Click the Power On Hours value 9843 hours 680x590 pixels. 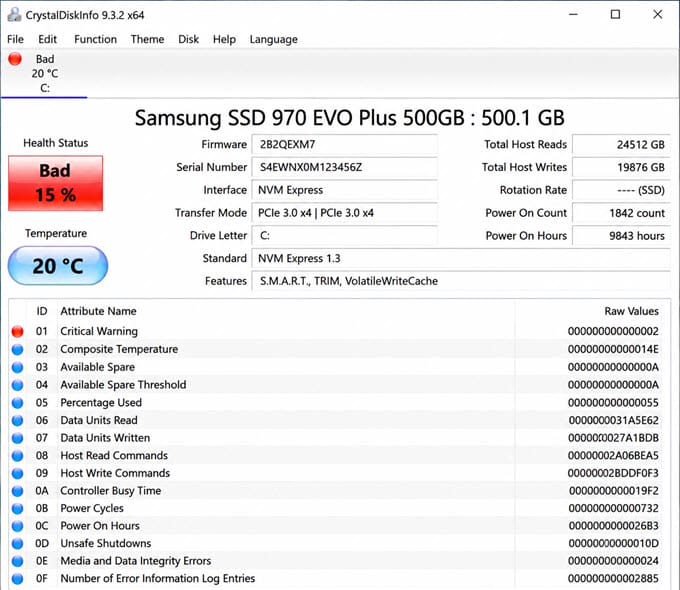click(x=621, y=236)
